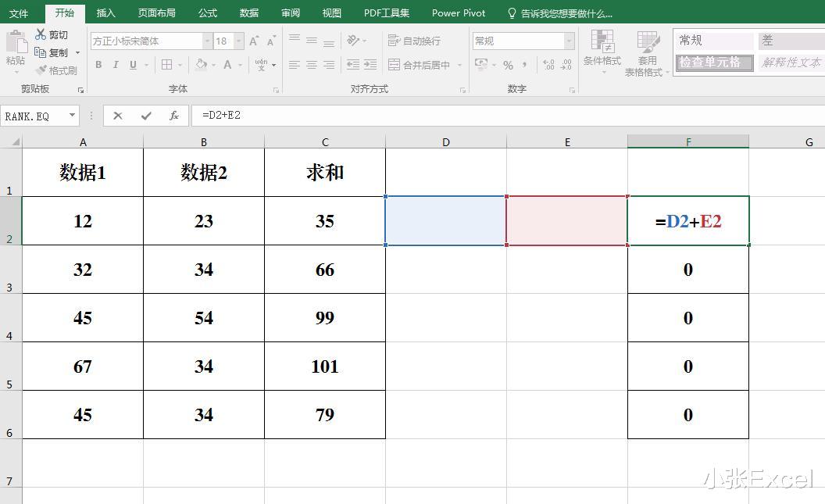Apply percent style from the Number group
Viewport: 825px width, 504px height.
506,66
